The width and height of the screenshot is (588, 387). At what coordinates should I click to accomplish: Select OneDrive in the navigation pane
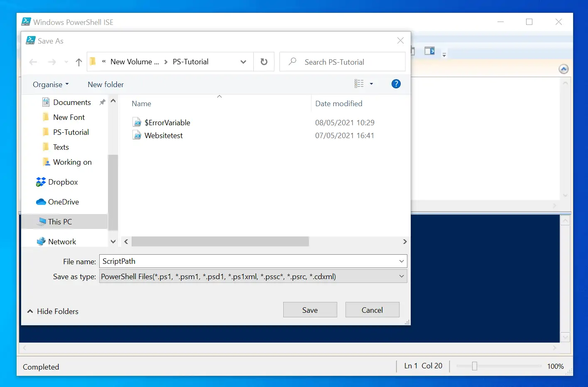pyautogui.click(x=64, y=202)
